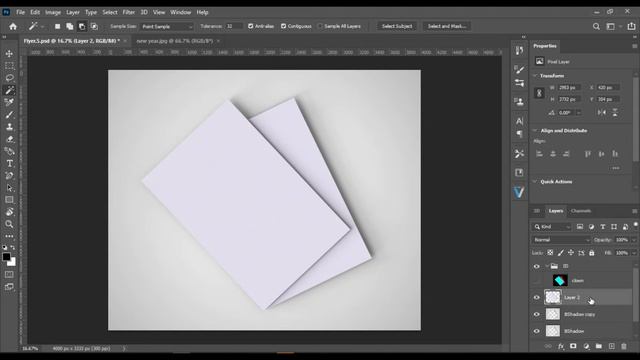Select the Brush tool
Image resolution: width=640 pixels, height=360 pixels.
(x=9, y=115)
